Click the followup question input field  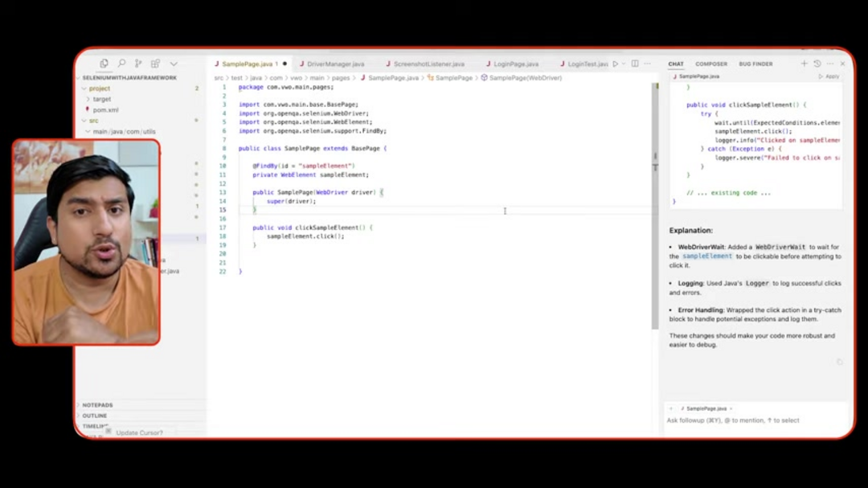pyautogui.click(x=755, y=420)
